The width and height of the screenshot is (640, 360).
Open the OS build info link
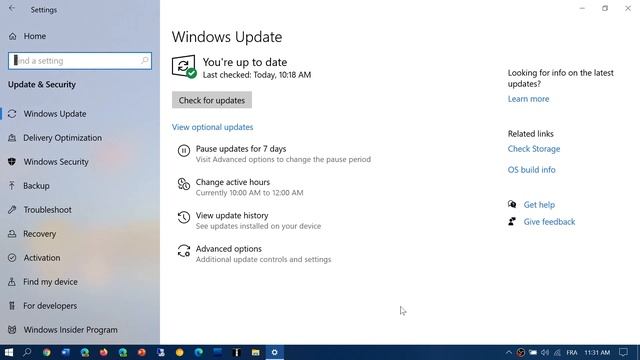coord(531,170)
